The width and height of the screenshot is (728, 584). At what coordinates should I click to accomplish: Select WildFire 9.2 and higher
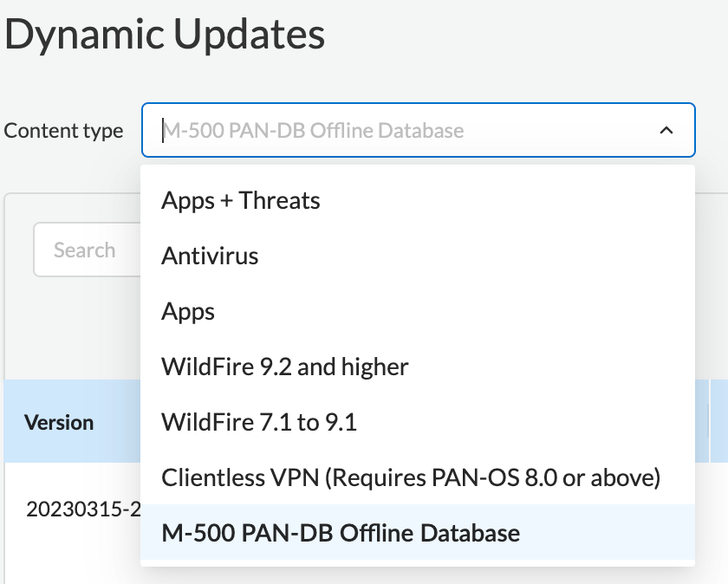click(418, 367)
